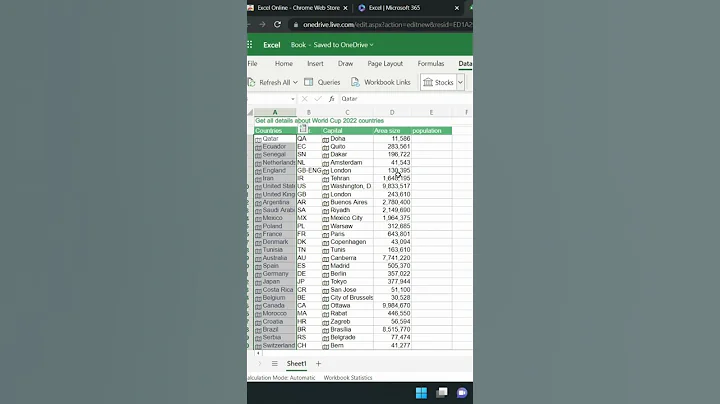
Task: Select column C header
Action: point(347,112)
